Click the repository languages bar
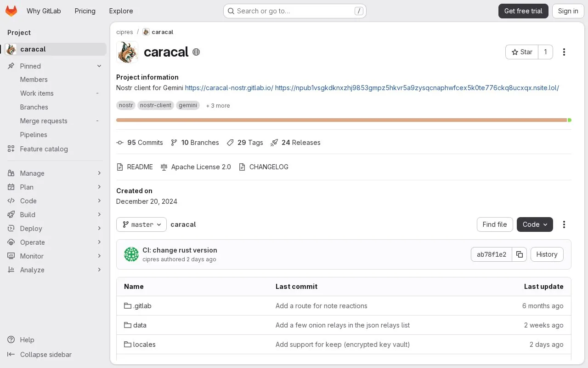The width and height of the screenshot is (588, 368). pos(344,120)
